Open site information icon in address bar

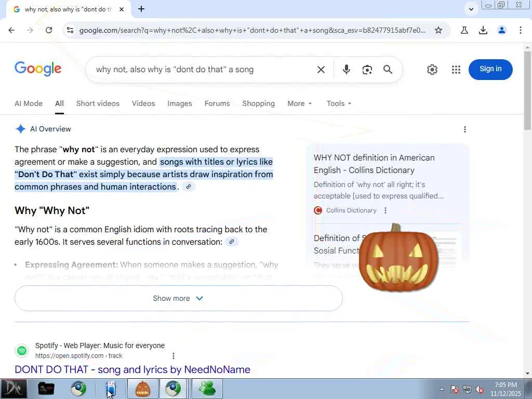(x=70, y=30)
